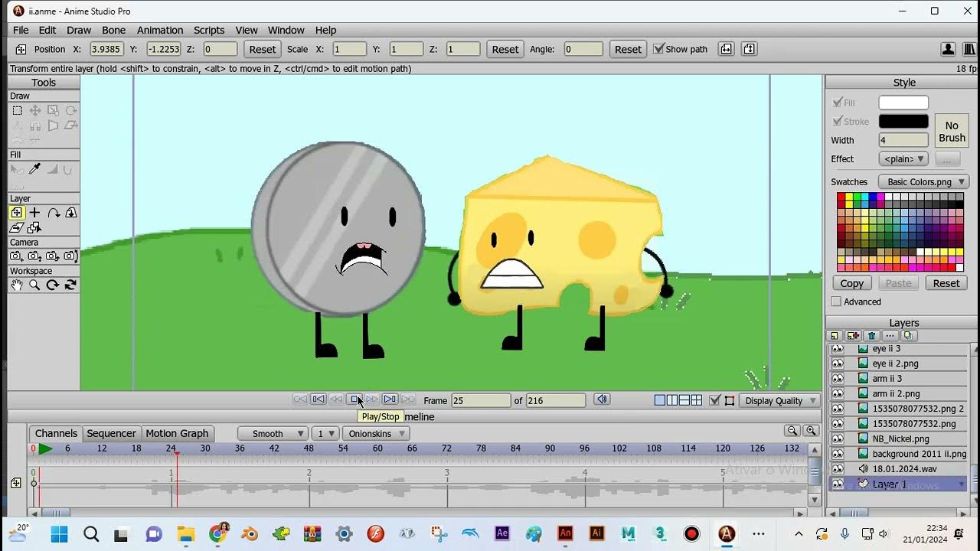Expand the Layer 1 dropdown arrow

[962, 484]
